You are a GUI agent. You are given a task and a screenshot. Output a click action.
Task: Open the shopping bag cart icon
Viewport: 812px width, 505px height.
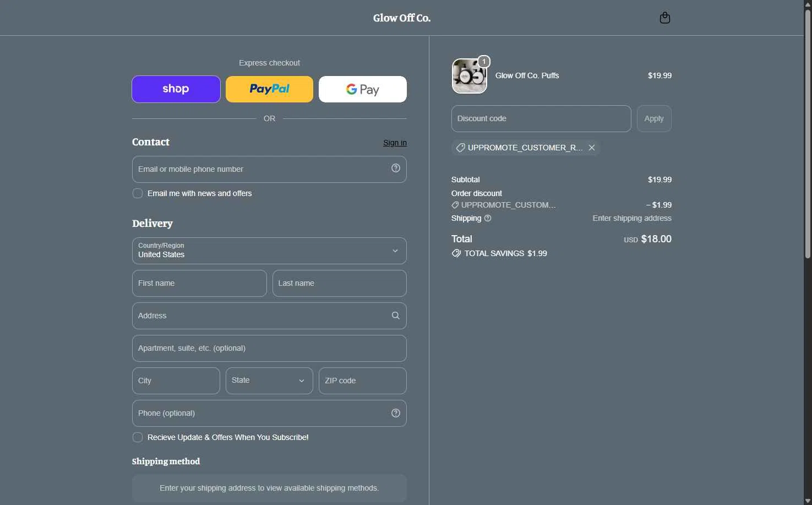pos(665,18)
